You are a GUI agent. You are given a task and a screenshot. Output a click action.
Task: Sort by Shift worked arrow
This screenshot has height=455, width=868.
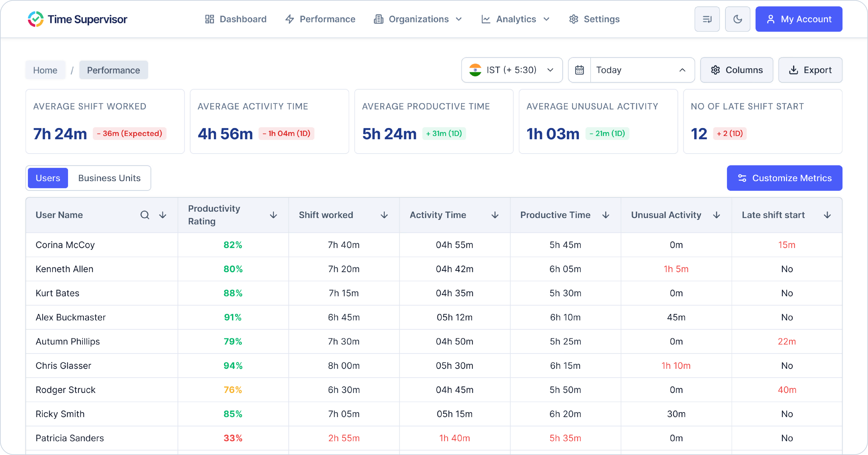click(x=384, y=215)
